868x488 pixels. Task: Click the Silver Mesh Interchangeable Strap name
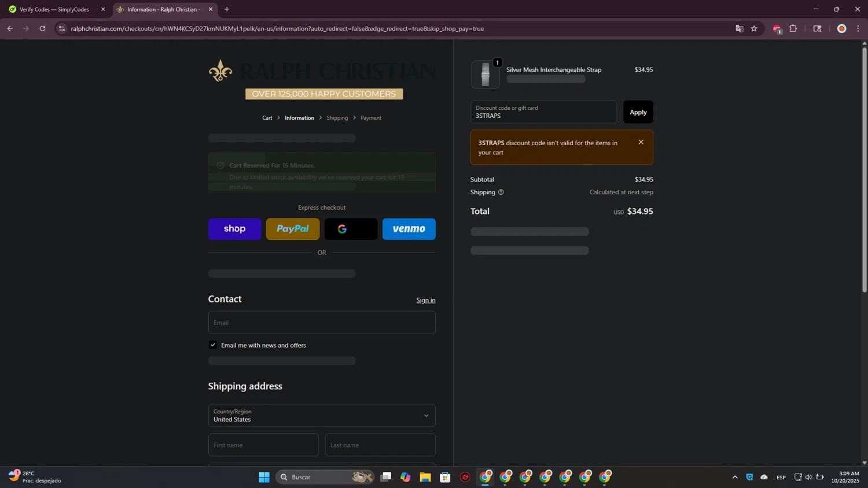[x=554, y=69]
